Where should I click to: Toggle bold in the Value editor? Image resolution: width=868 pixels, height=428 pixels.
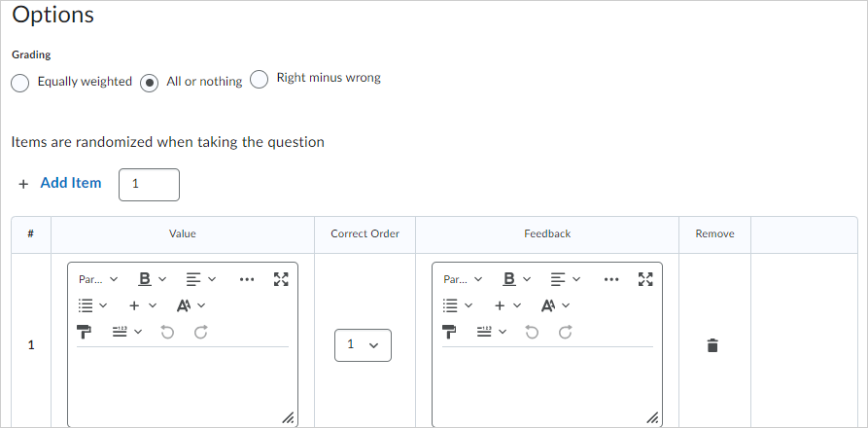(x=146, y=279)
